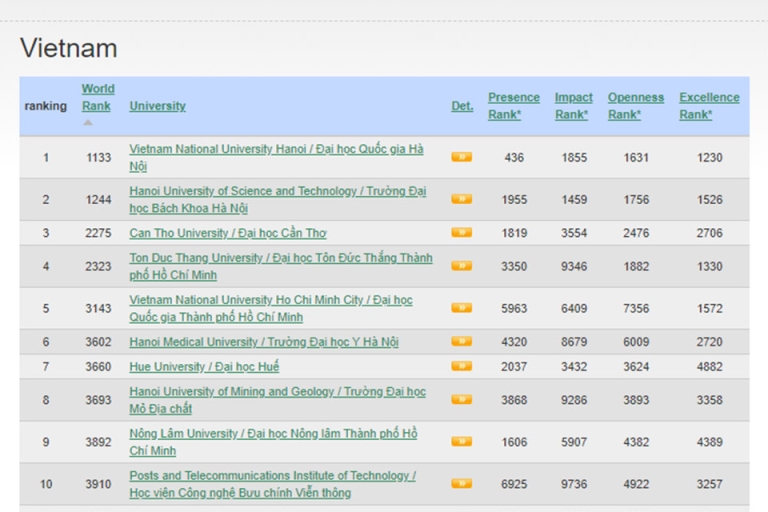This screenshot has width=768, height=512.
Task: Open Vietnam National University Ho Chi Minh City link
Action: [271, 308]
